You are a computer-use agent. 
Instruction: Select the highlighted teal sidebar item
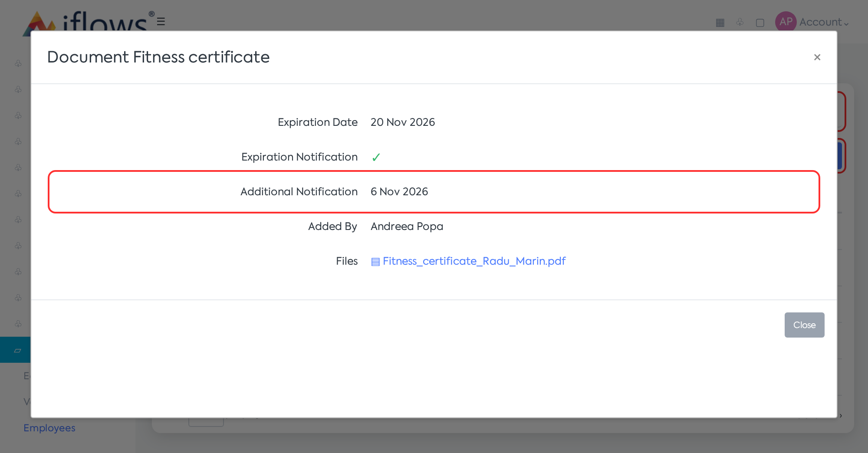(15, 350)
